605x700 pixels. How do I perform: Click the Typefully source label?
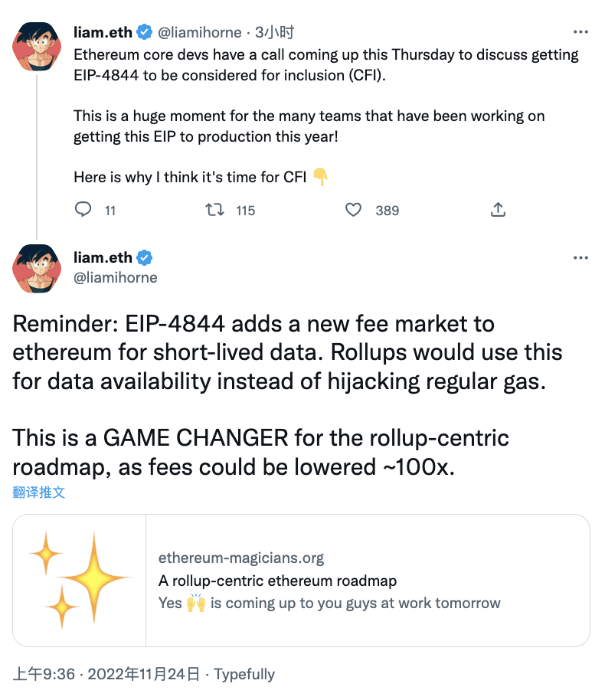tap(244, 675)
